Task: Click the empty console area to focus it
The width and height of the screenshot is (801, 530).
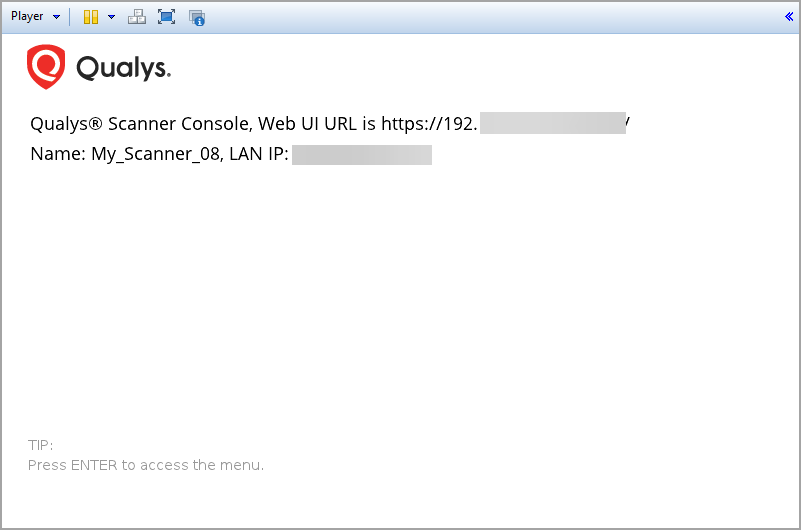Action: click(400, 300)
